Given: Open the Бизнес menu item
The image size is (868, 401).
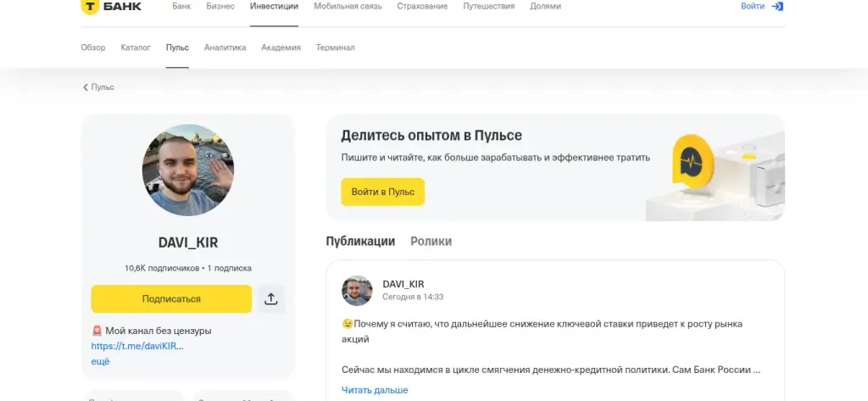Looking at the screenshot, I should 220,7.
